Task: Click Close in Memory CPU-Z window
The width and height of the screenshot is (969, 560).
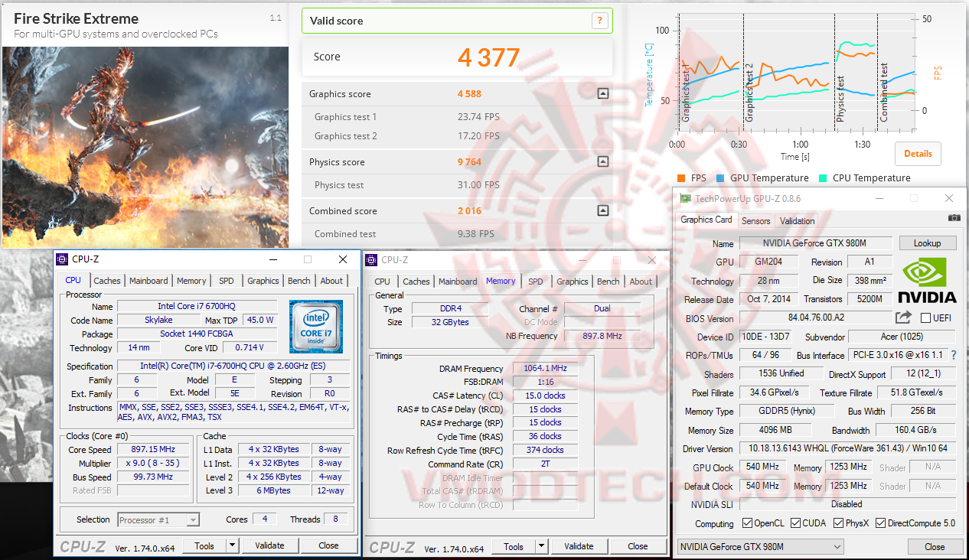Action: coord(638,546)
